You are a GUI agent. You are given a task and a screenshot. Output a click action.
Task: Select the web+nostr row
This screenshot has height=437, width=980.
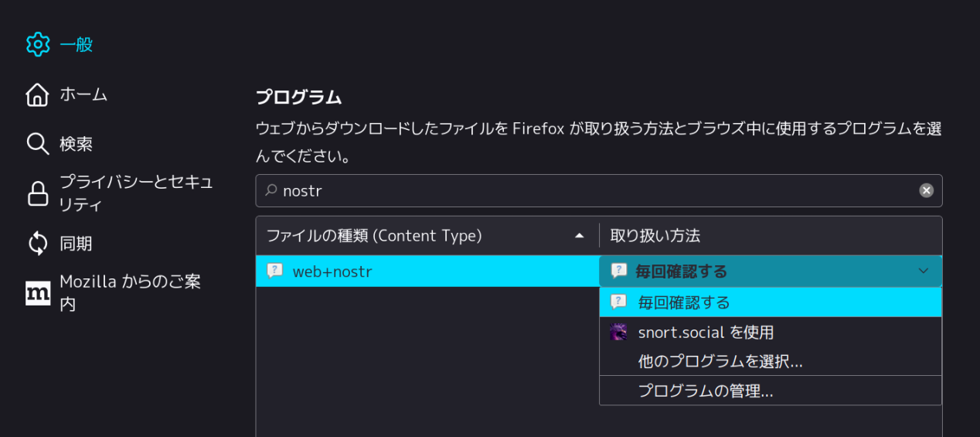427,271
